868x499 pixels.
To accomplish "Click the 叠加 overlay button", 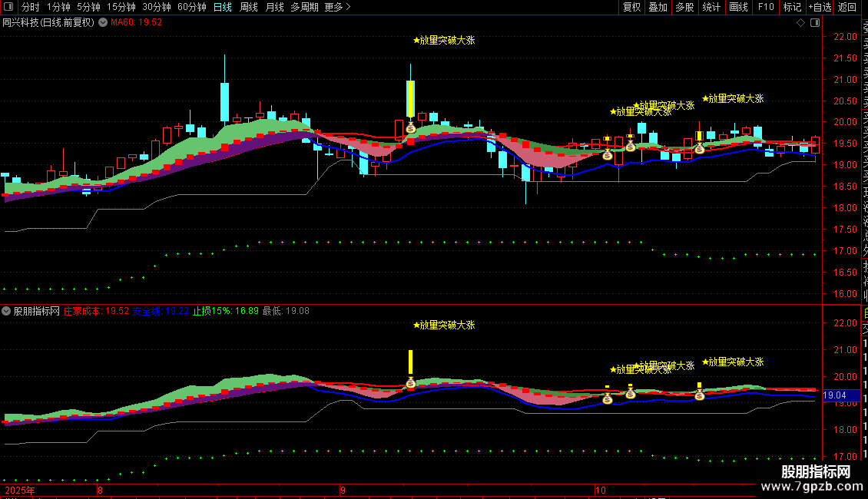I will point(658,7).
